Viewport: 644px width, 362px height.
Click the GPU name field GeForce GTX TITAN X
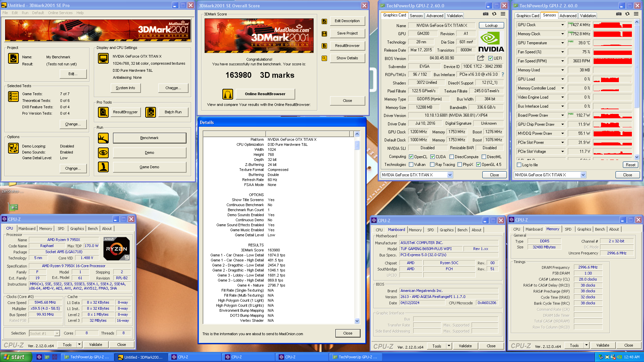[442, 25]
